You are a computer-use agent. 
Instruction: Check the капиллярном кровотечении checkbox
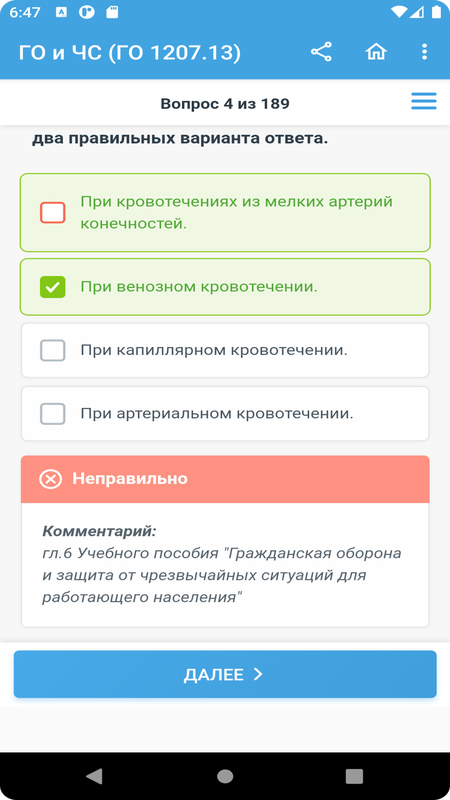[53, 351]
